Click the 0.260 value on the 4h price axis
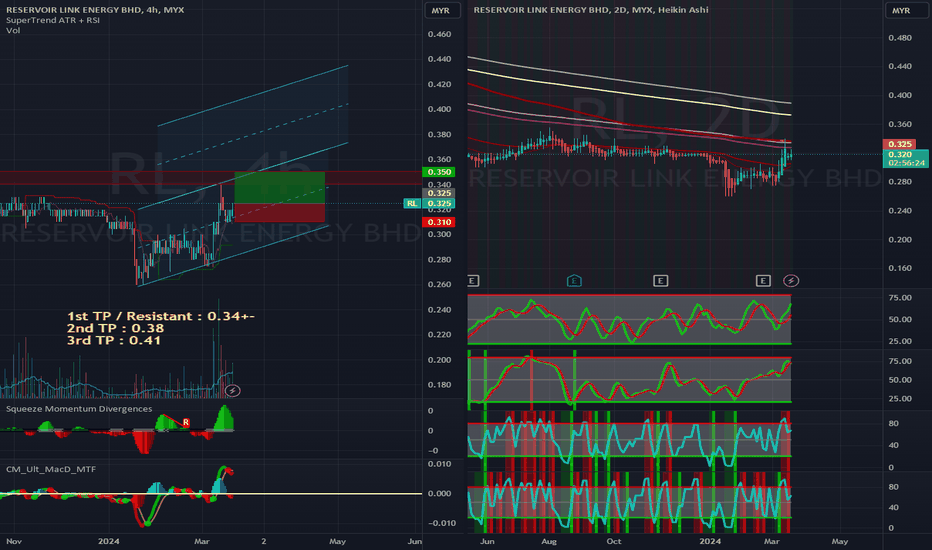This screenshot has width=932, height=550. pos(439,285)
